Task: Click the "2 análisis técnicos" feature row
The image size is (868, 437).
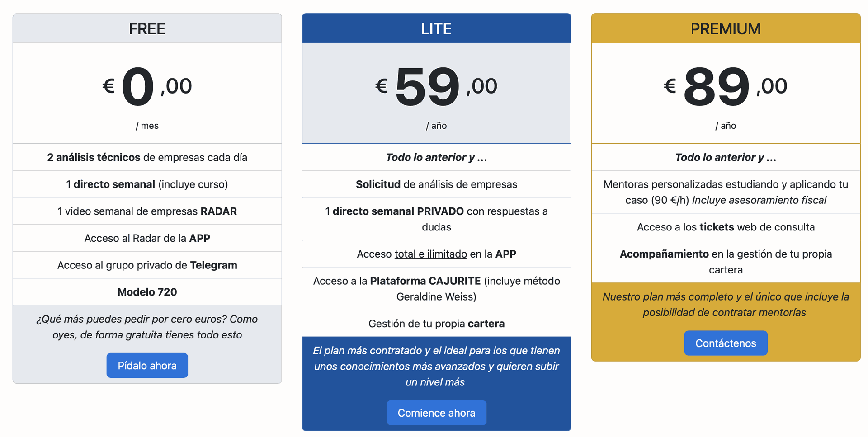Action: (x=147, y=157)
